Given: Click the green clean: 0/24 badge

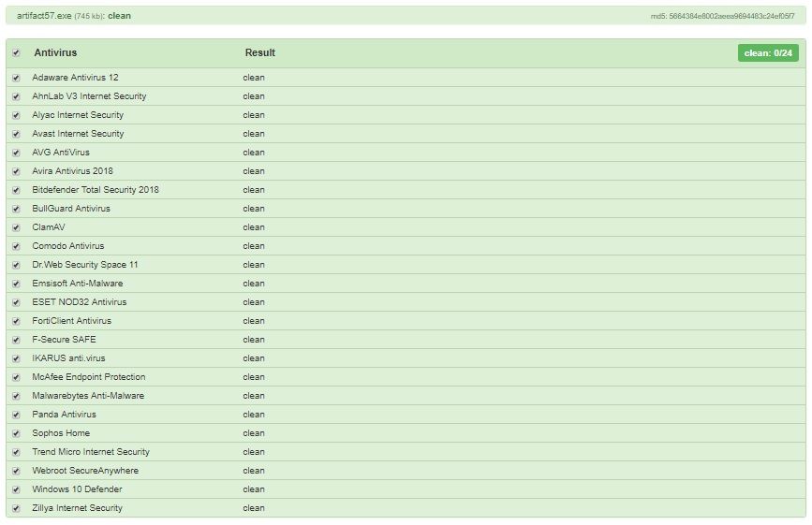Looking at the screenshot, I should tap(768, 52).
